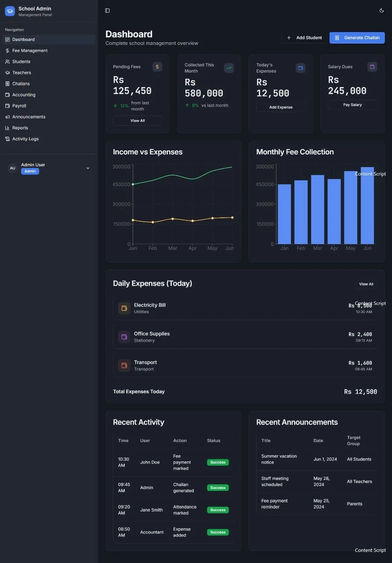Click the Electricity Bill expense icon

(123, 308)
